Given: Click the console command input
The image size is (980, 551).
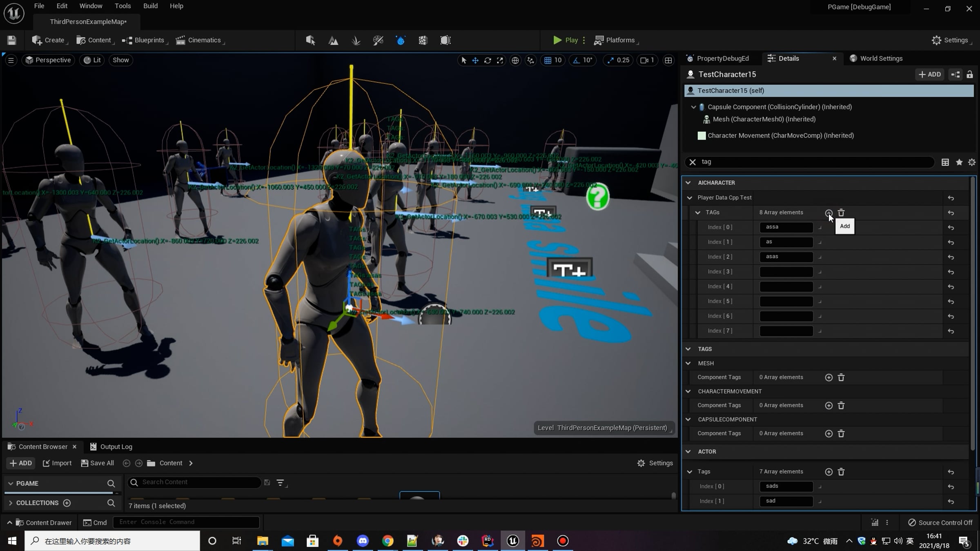Looking at the screenshot, I should coord(186,522).
